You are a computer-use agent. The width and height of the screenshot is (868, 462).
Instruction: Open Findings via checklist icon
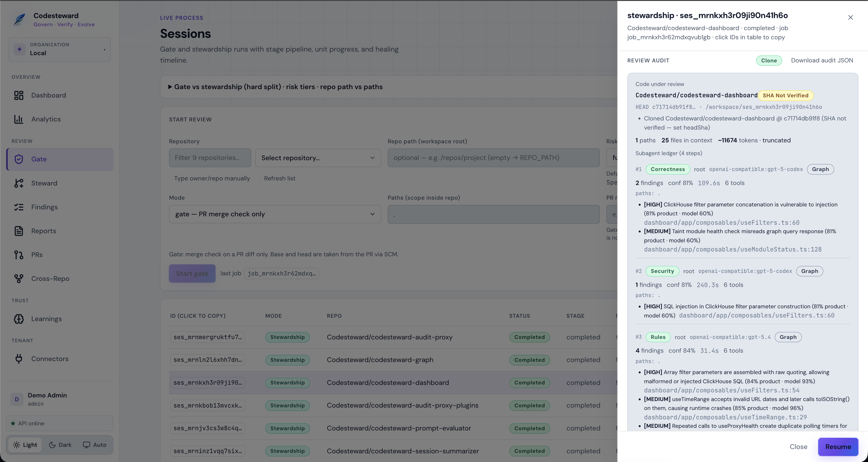19,207
